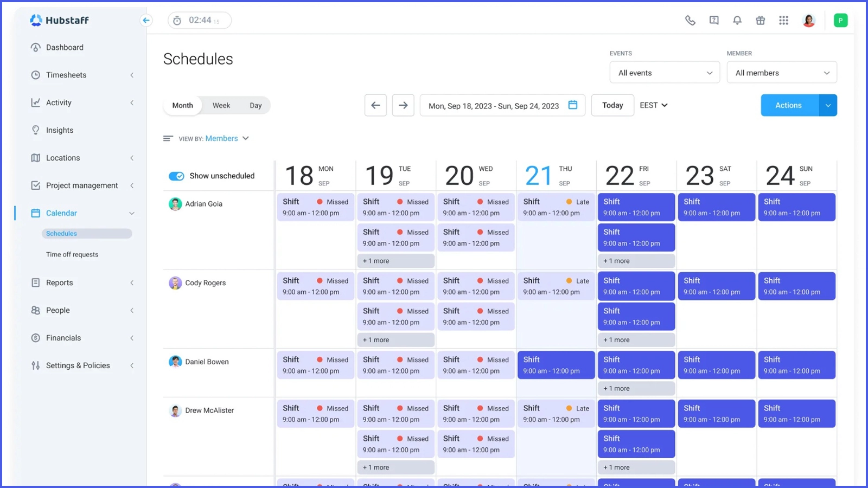Screen dimensions: 868x488
Task: Switch to the Month view tab
Action: [x=183, y=105]
